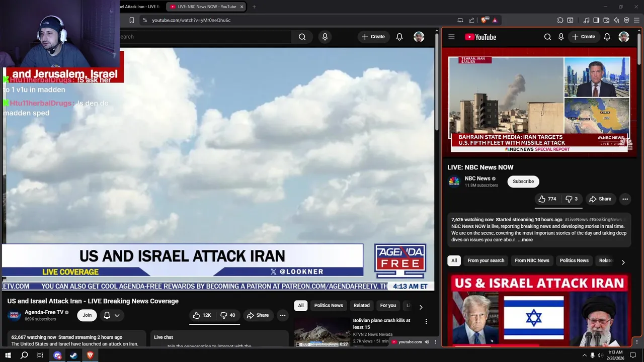644x362 pixels.
Task: Open the Leo AI sparkle icon
Action: [x=616, y=20]
